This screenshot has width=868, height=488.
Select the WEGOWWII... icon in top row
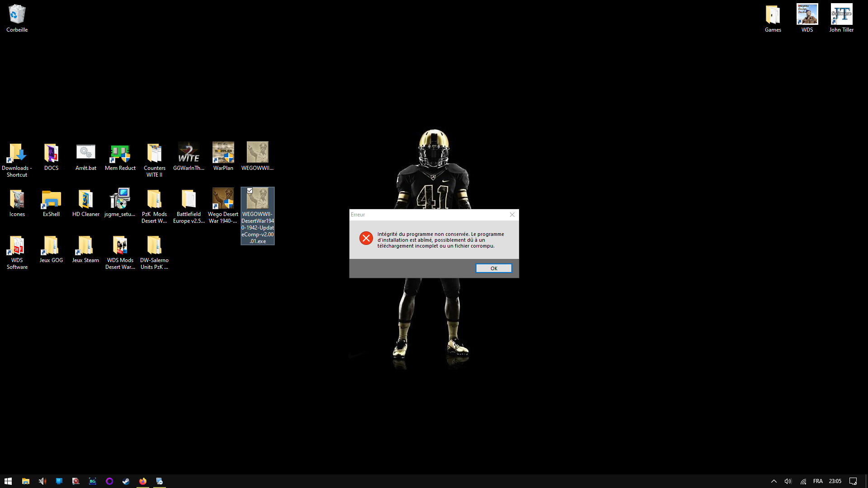pyautogui.click(x=257, y=157)
